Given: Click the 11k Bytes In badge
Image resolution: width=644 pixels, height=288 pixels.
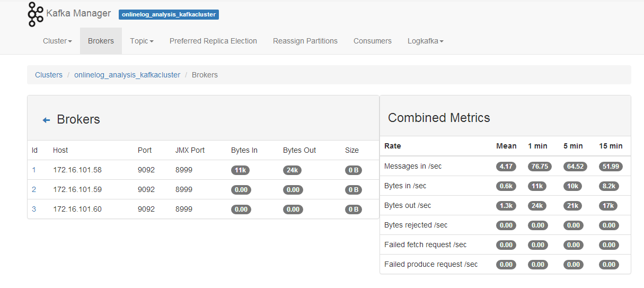Looking at the screenshot, I should (240, 170).
